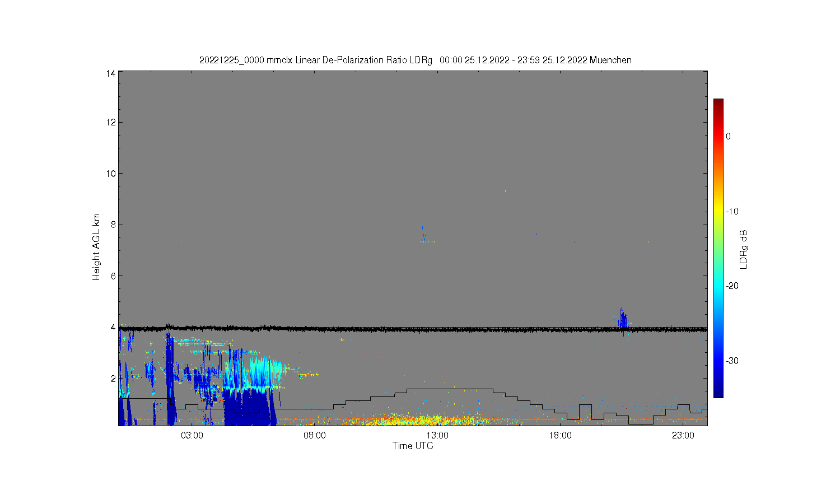Click the 18:00 time tick label

point(560,436)
